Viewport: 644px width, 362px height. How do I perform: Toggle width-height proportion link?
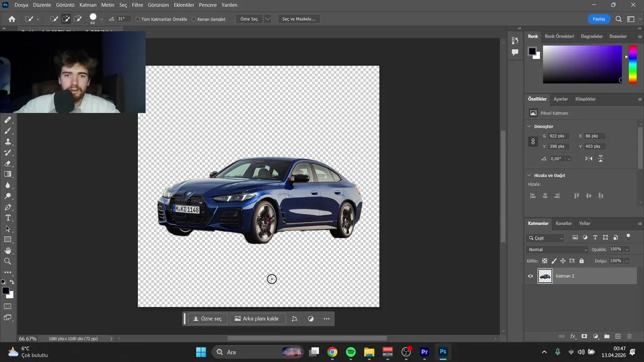coord(533,141)
